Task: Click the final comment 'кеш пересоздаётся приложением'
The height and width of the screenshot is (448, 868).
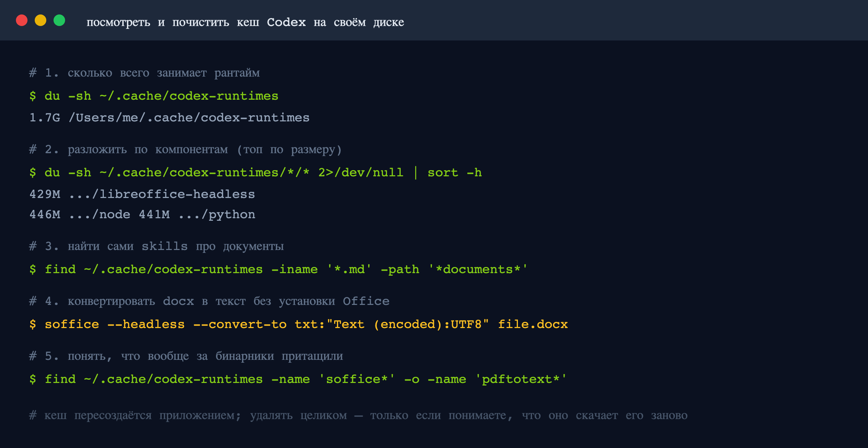Action: click(358, 415)
